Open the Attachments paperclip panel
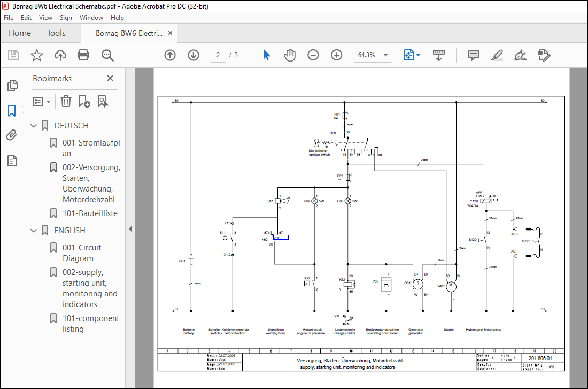This screenshot has width=588, height=389. (x=12, y=135)
